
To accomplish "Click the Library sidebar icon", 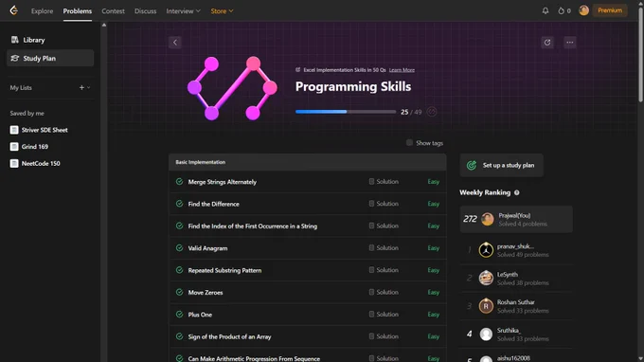I will click(15, 40).
